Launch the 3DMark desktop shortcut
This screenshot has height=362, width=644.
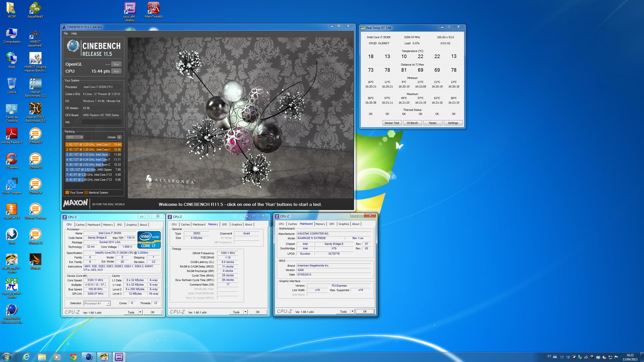tap(35, 261)
